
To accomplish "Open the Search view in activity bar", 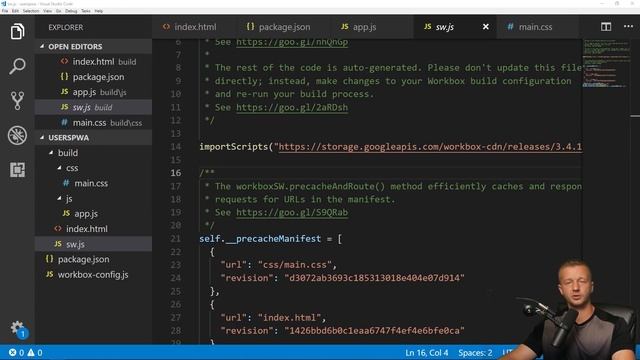I will point(17,66).
